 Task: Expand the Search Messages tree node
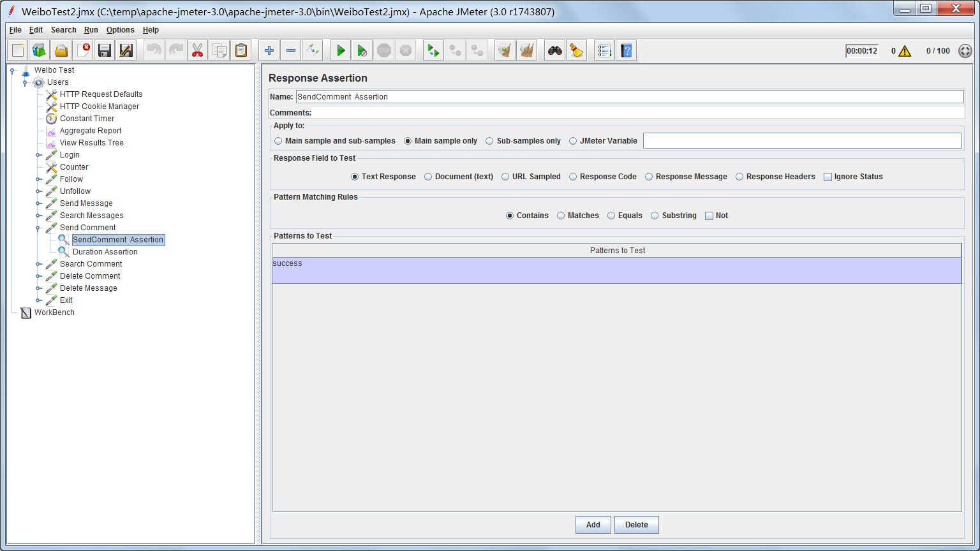tap(38, 216)
